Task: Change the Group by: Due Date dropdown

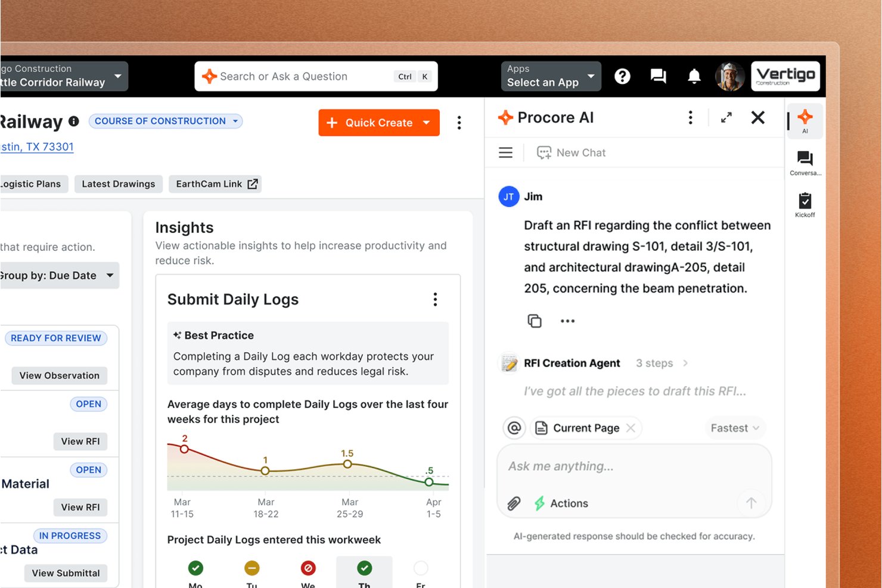Action: pyautogui.click(x=58, y=275)
